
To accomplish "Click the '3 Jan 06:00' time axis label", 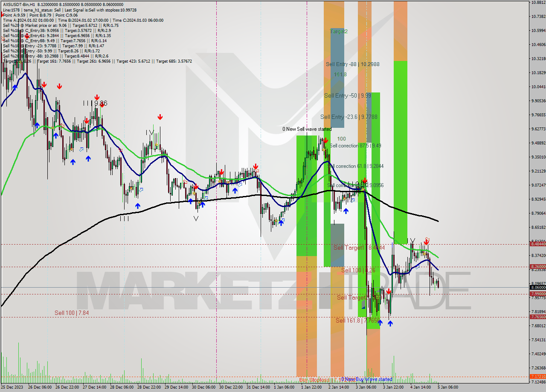I will (367, 387).
